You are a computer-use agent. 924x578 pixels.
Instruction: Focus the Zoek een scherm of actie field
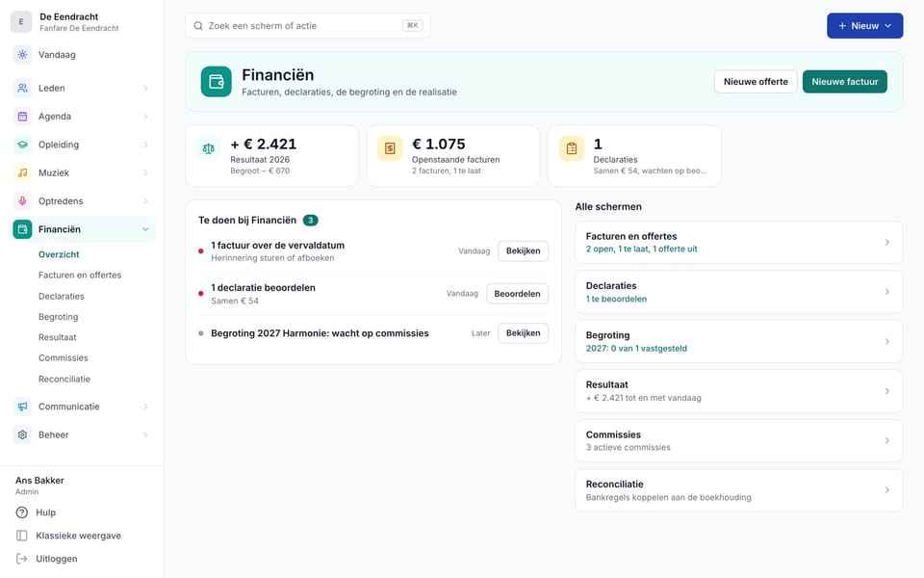tap(308, 26)
